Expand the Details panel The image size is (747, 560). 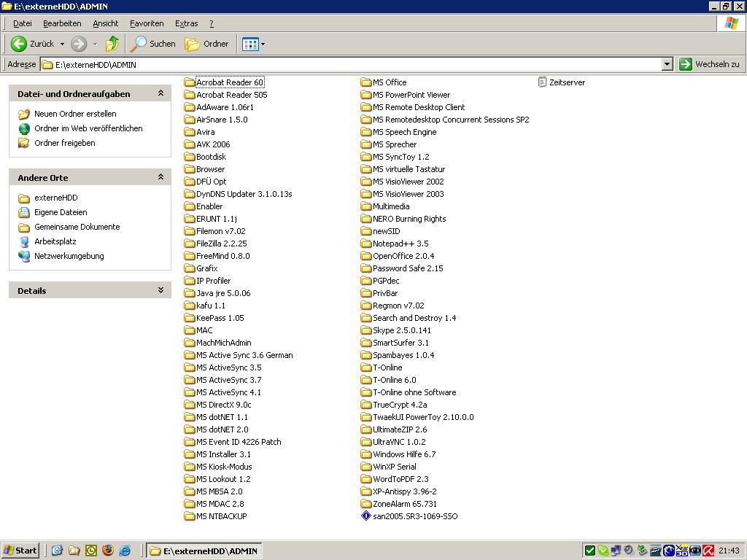pos(161,290)
